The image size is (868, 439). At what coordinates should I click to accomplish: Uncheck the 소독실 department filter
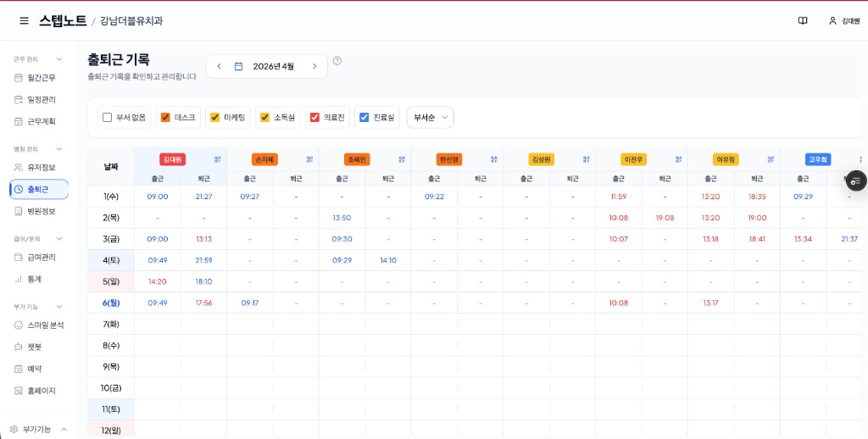click(264, 117)
